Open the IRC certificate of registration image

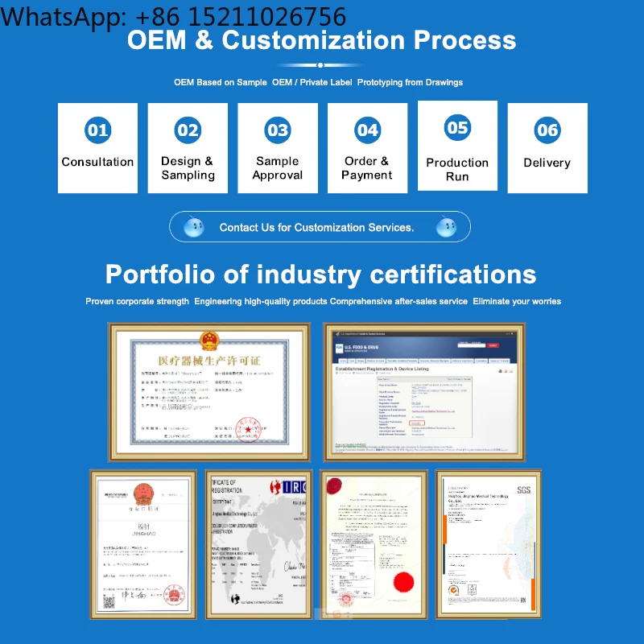258,545
